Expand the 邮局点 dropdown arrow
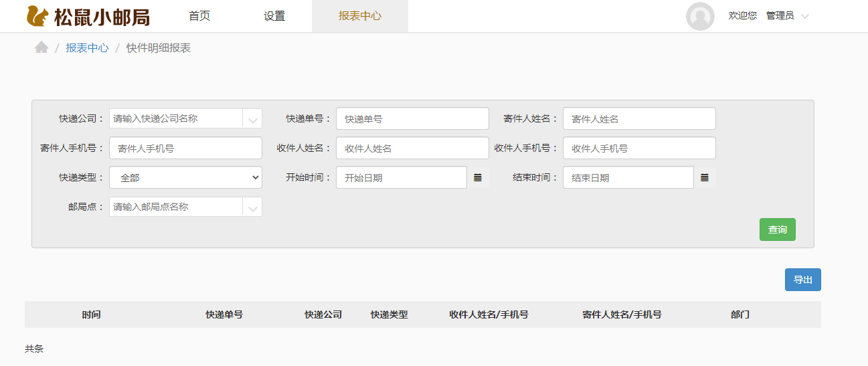The height and width of the screenshot is (366, 868). (x=252, y=207)
